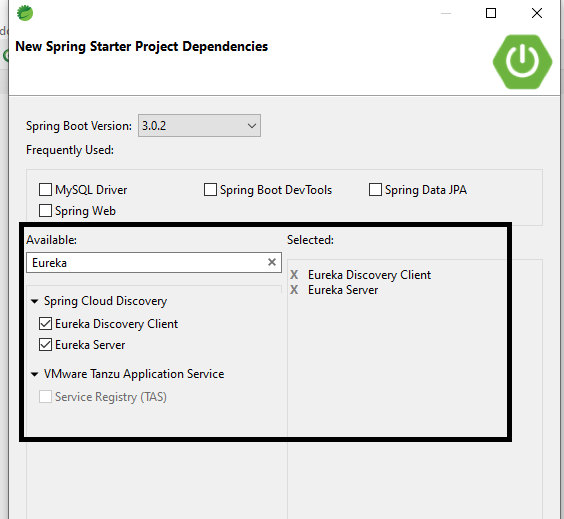Remove Eureka Server from the Selected list
Image resolution: width=564 pixels, height=519 pixels.
click(294, 290)
